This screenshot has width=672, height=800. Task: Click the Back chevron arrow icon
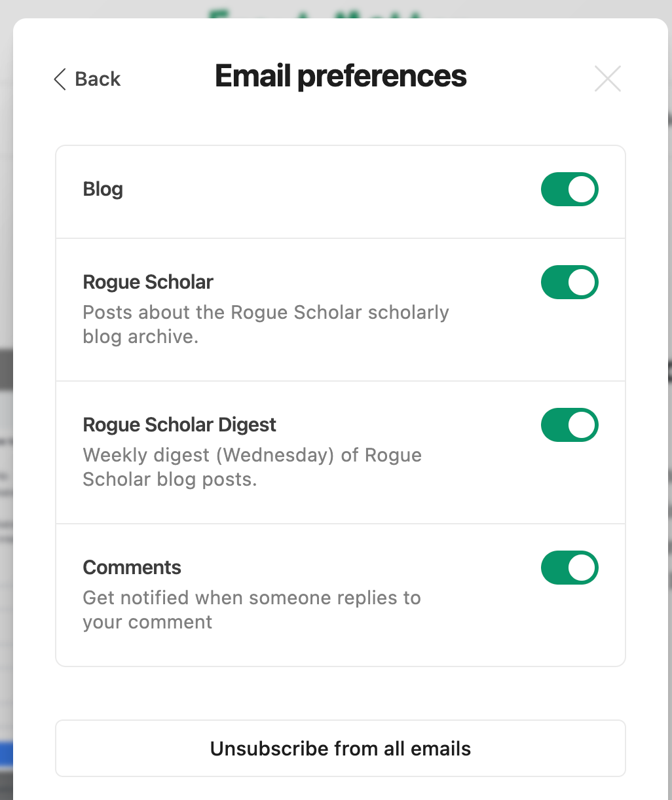click(60, 79)
